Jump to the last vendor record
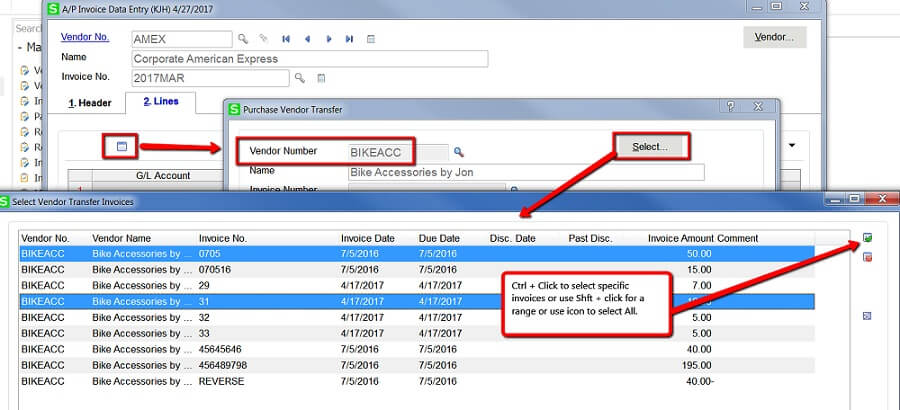This screenshot has height=410, width=900. point(349,39)
